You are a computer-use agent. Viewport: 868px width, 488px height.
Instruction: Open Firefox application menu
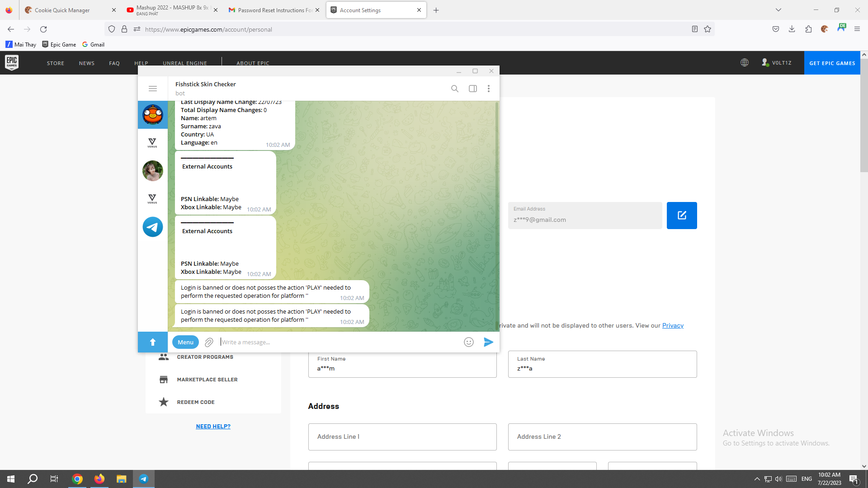coord(857,29)
